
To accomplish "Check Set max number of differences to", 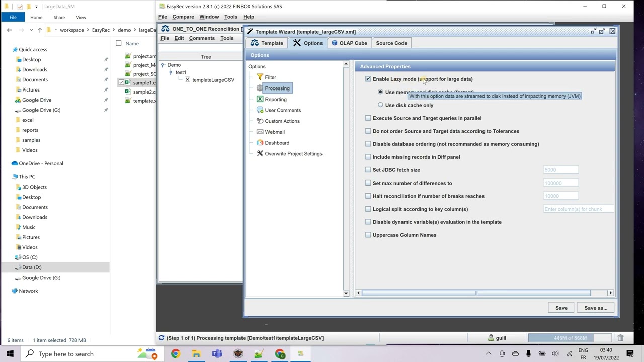I will click(368, 183).
